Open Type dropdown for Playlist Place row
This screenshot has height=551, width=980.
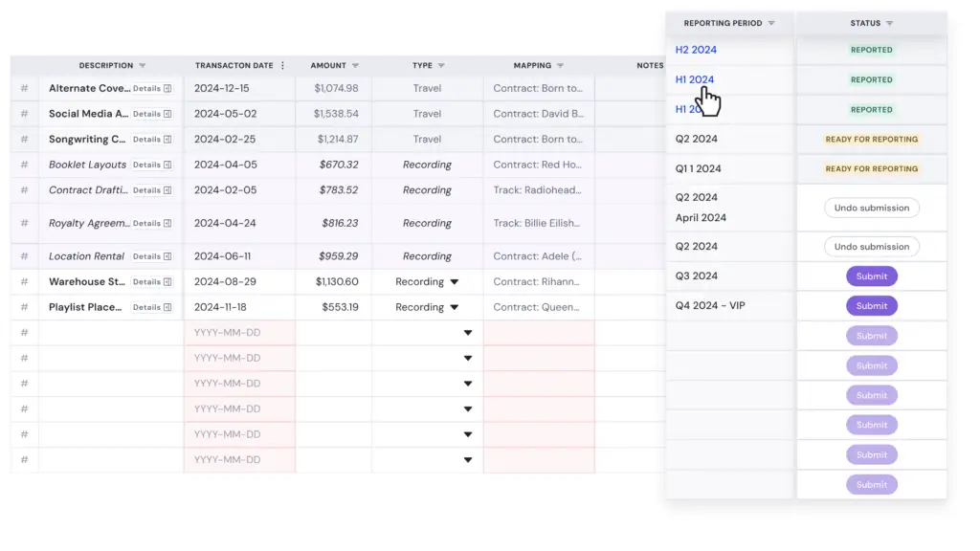(x=455, y=307)
